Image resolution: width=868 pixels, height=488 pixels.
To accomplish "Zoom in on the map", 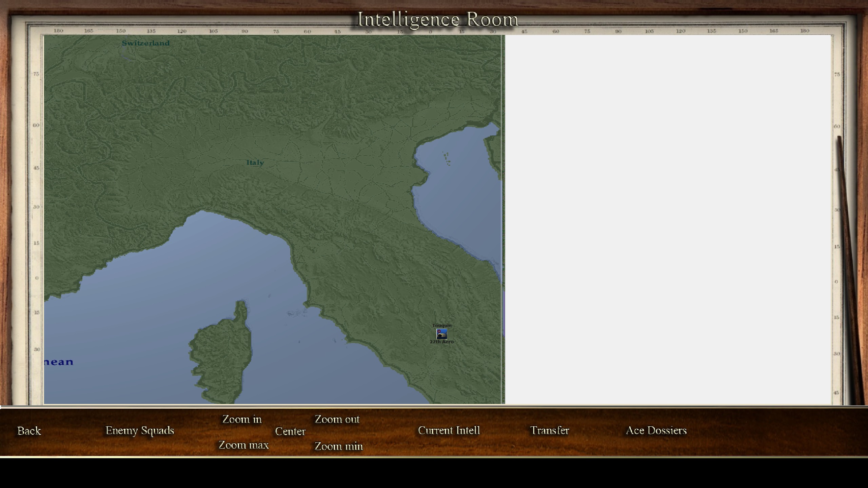I will tap(242, 419).
